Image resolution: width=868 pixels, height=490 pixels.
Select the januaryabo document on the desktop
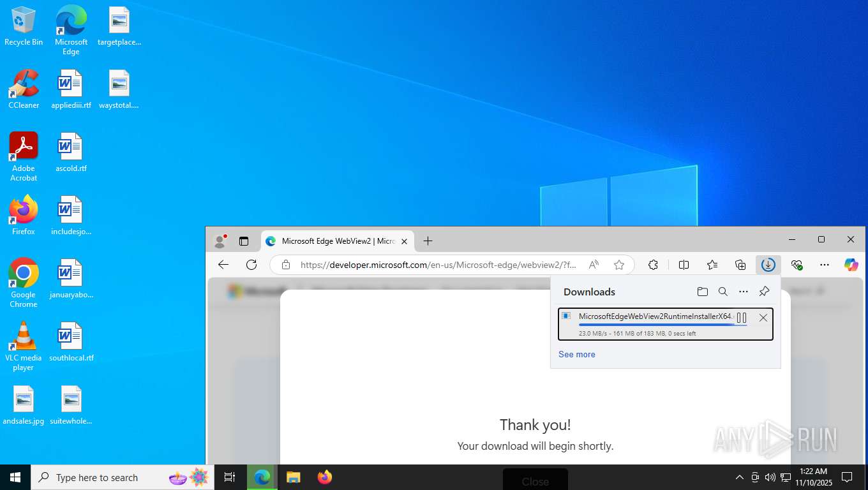tap(71, 279)
